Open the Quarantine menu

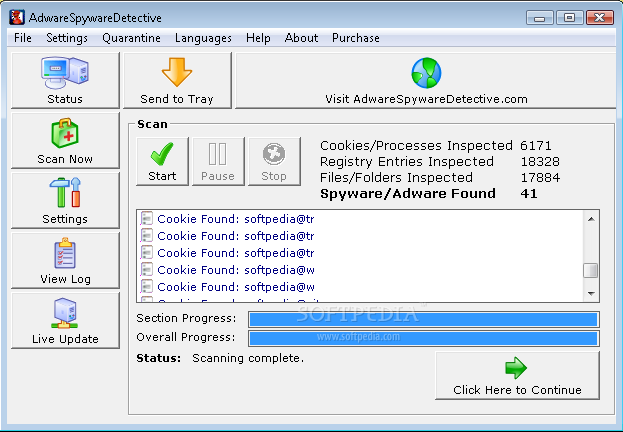coord(131,38)
